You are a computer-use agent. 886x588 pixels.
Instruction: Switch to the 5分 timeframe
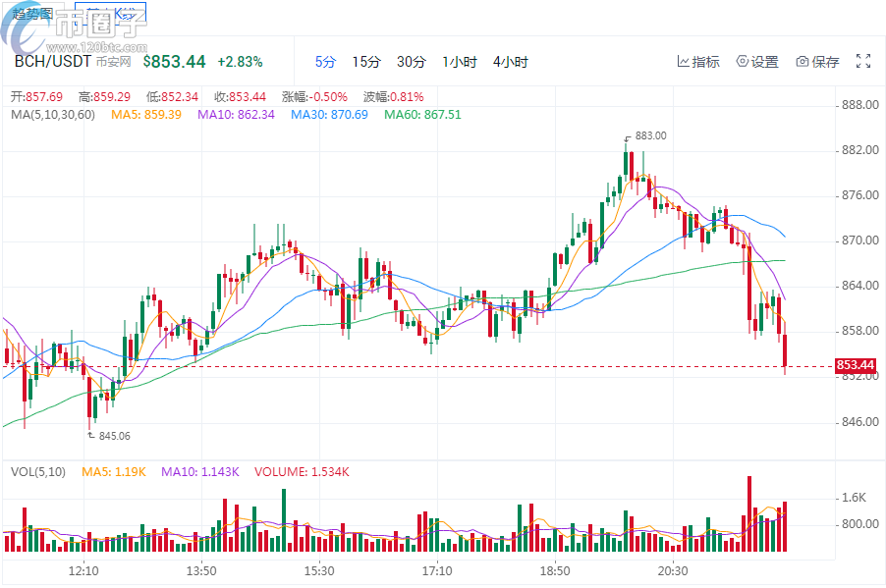pyautogui.click(x=325, y=62)
